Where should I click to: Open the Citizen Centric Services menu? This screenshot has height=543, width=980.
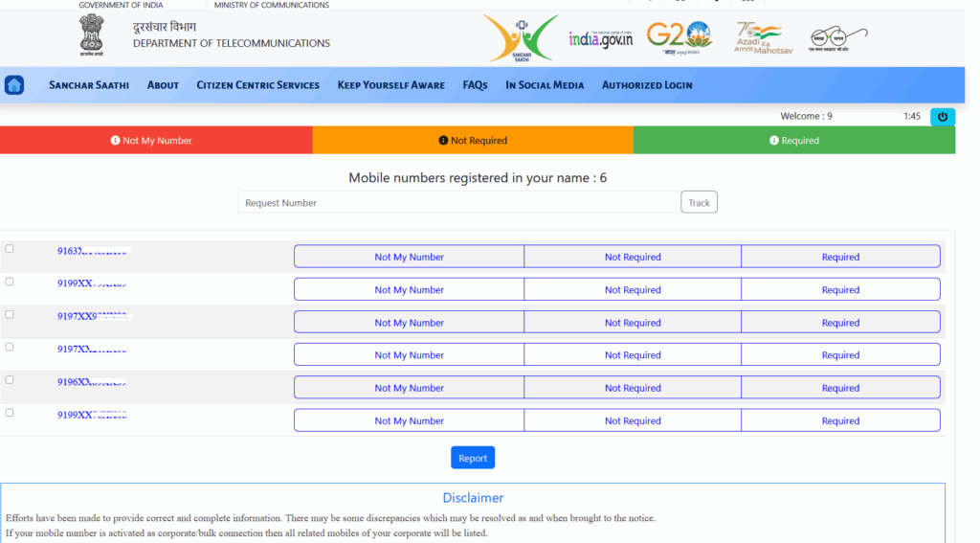tap(257, 85)
